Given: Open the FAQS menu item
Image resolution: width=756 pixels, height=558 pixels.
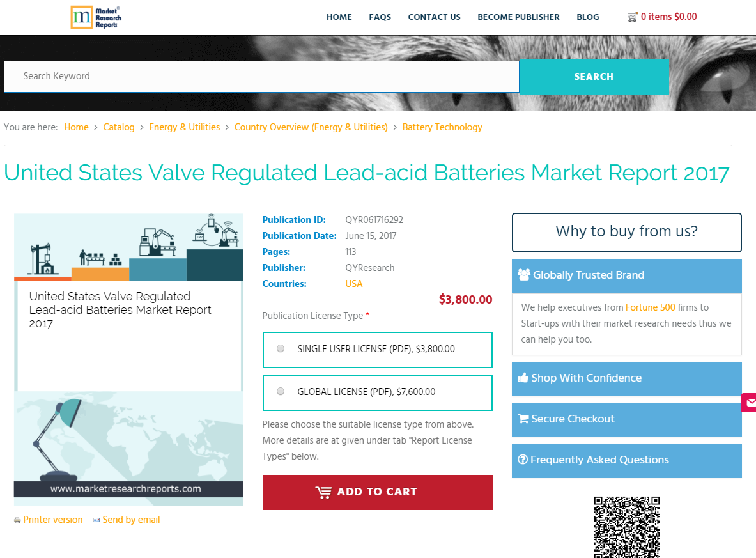Looking at the screenshot, I should [x=380, y=17].
